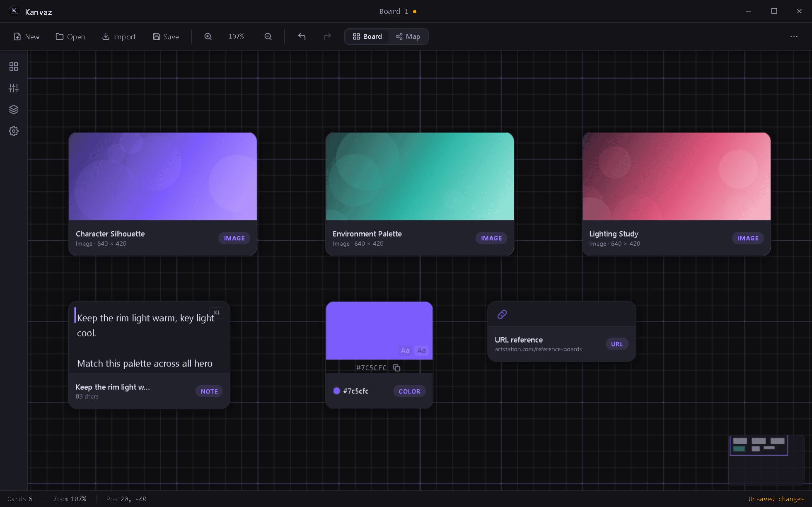Viewport: 812px width, 507px height.
Task: Open a board file with Open
Action: click(70, 36)
